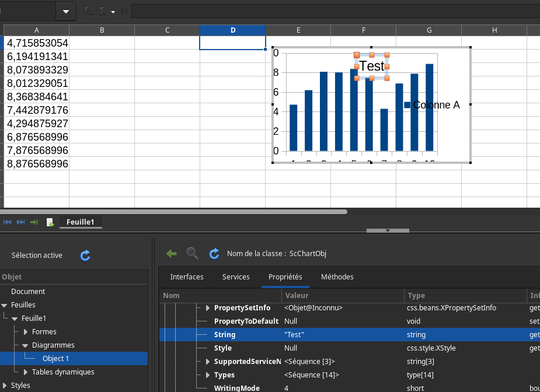Screen dimensions: 540x392
Task: Open the dropdown arrow next to Sum
Action: pyautogui.click(x=113, y=11)
